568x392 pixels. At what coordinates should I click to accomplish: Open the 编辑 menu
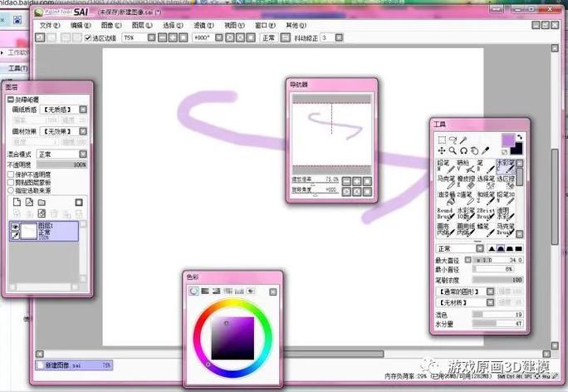click(81, 26)
